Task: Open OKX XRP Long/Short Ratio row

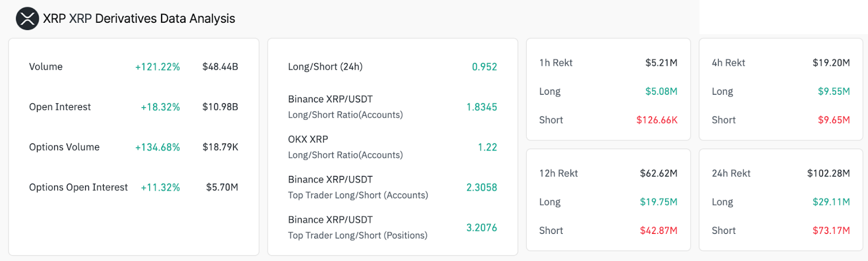Action: 345,147
